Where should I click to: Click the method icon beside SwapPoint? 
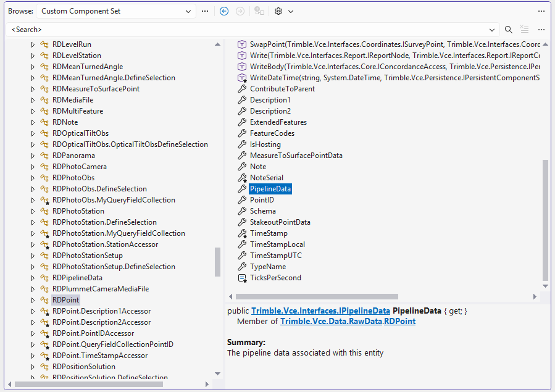[242, 44]
